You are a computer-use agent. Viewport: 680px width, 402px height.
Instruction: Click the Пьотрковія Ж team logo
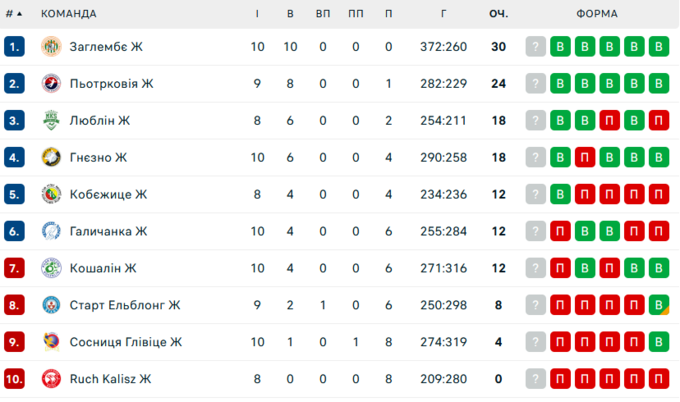(52, 84)
